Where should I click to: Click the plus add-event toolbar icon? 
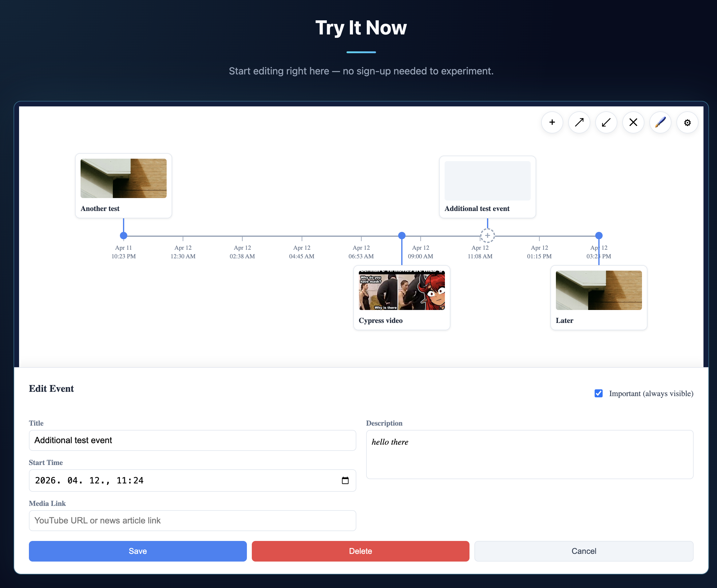click(x=552, y=122)
